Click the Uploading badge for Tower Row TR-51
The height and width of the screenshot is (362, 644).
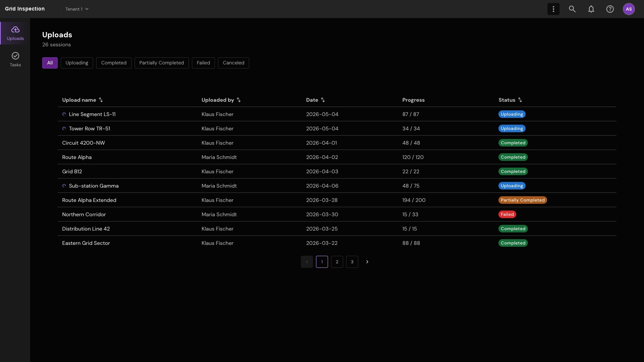coord(512,128)
